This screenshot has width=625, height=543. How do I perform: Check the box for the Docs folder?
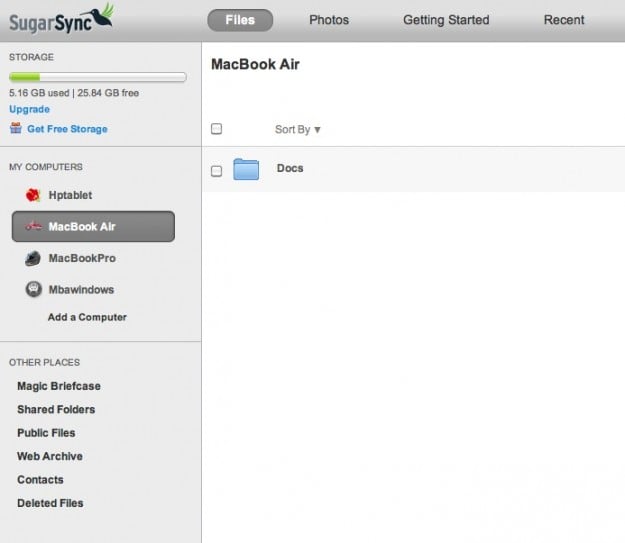[x=216, y=171]
